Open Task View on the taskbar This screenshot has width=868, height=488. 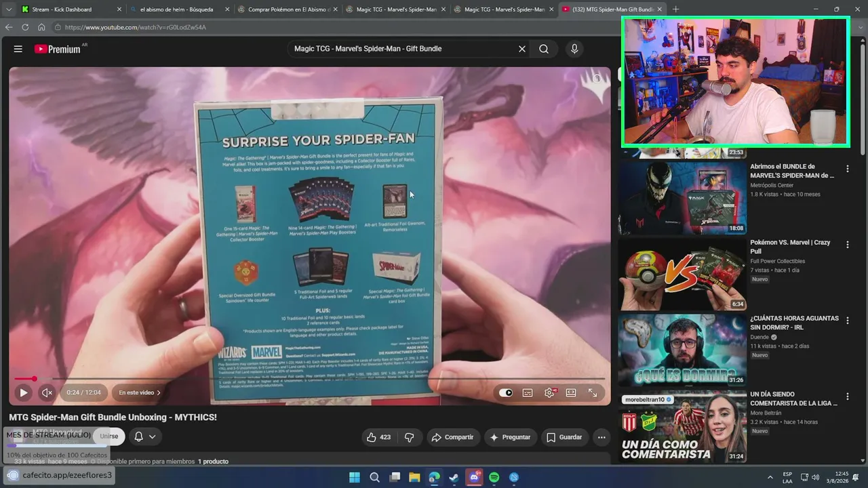[394, 477]
